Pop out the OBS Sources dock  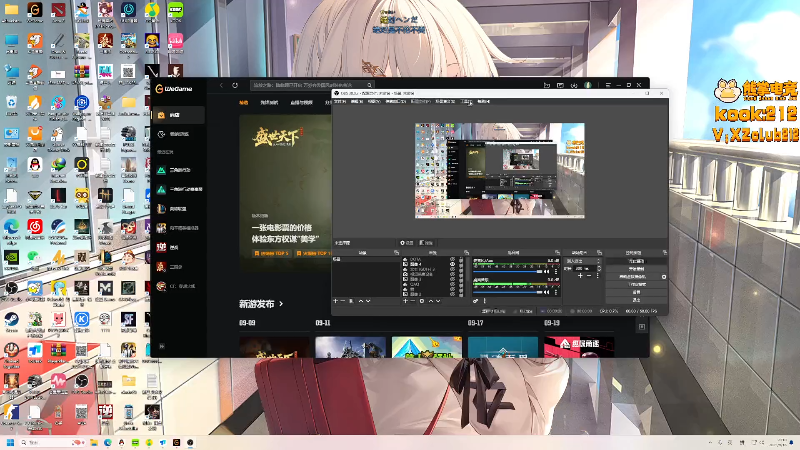(x=466, y=252)
